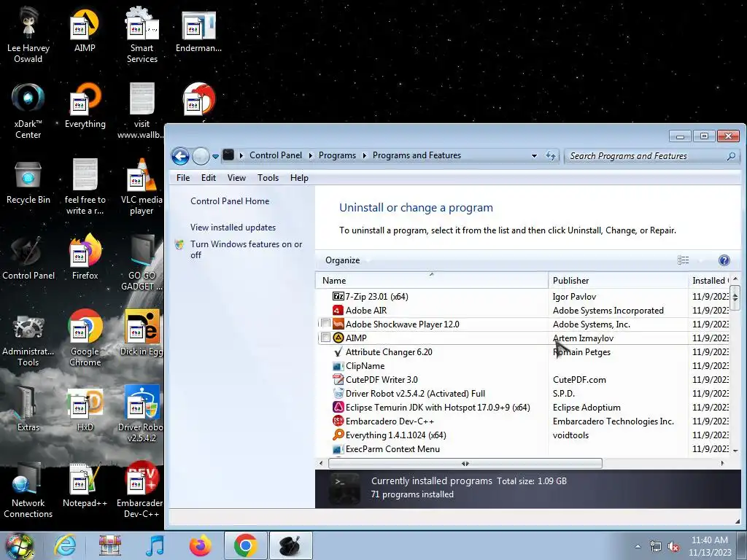Open Control Panel desktop icon

[28, 257]
